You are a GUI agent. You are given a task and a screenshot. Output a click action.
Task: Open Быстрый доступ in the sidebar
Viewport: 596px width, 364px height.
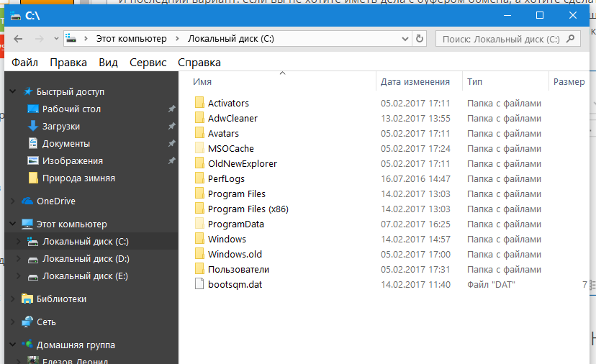(71, 91)
